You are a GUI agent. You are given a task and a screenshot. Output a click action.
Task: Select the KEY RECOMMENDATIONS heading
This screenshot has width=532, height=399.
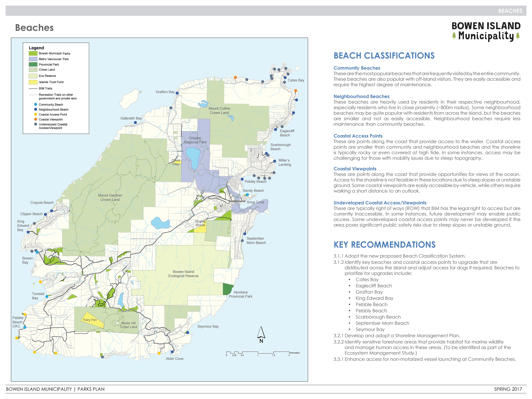(x=385, y=244)
